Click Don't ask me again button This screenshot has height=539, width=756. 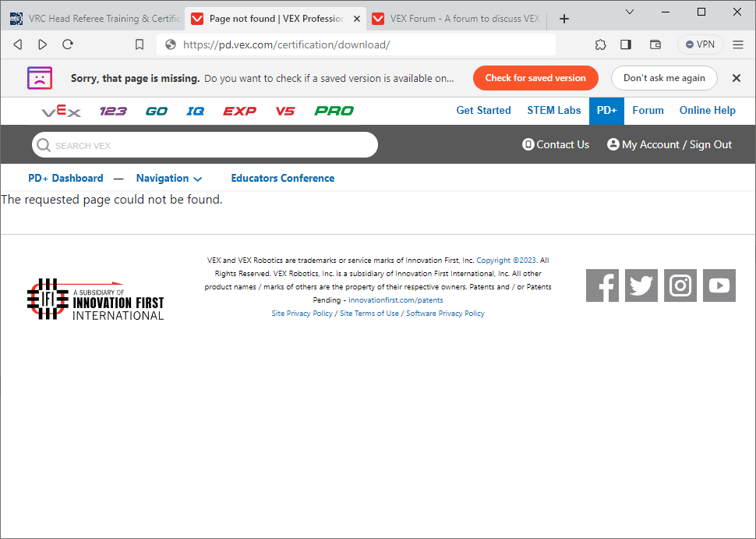664,78
